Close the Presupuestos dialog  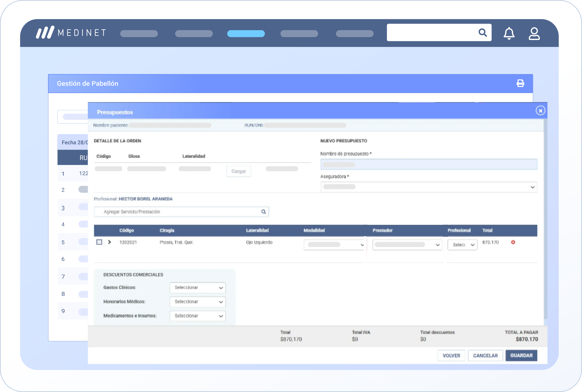click(540, 110)
